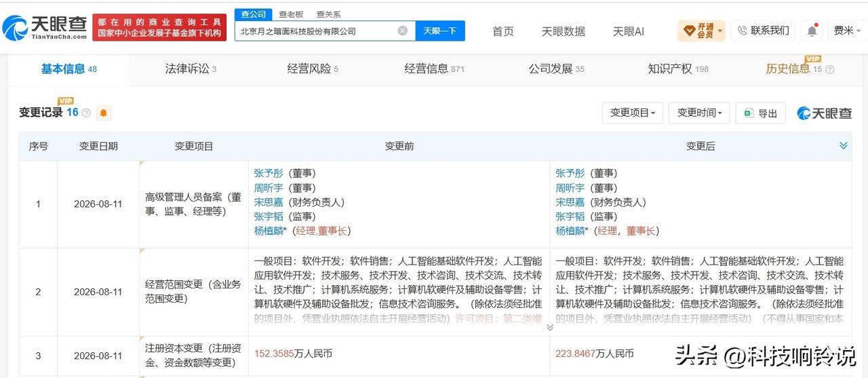Click the 经营范围变更 change item cell
This screenshot has width=868, height=378.
click(193, 291)
